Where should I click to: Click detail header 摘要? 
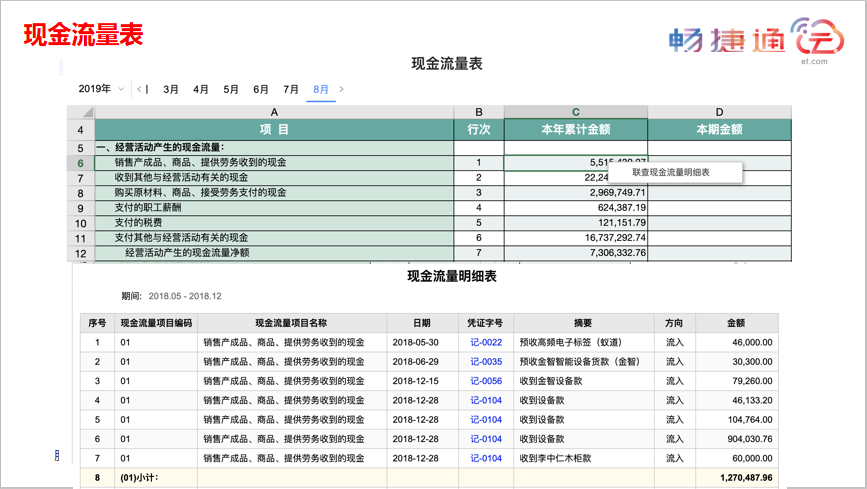(583, 323)
